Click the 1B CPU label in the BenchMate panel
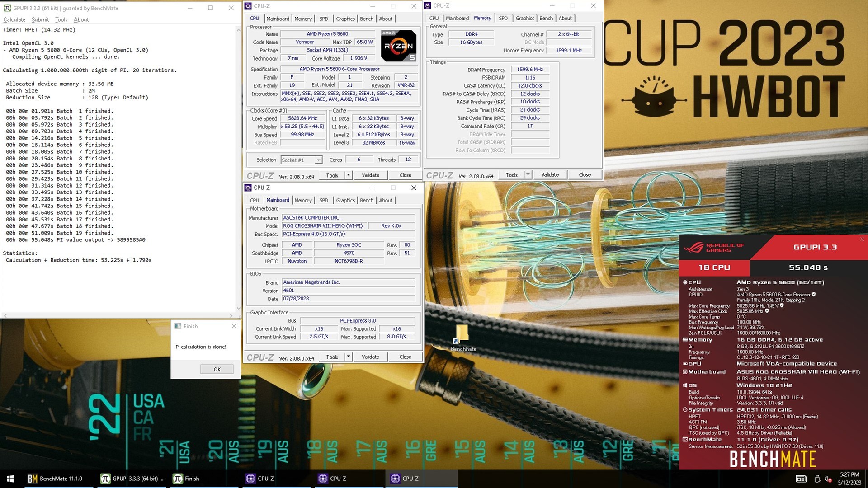The image size is (868, 488). point(714,267)
